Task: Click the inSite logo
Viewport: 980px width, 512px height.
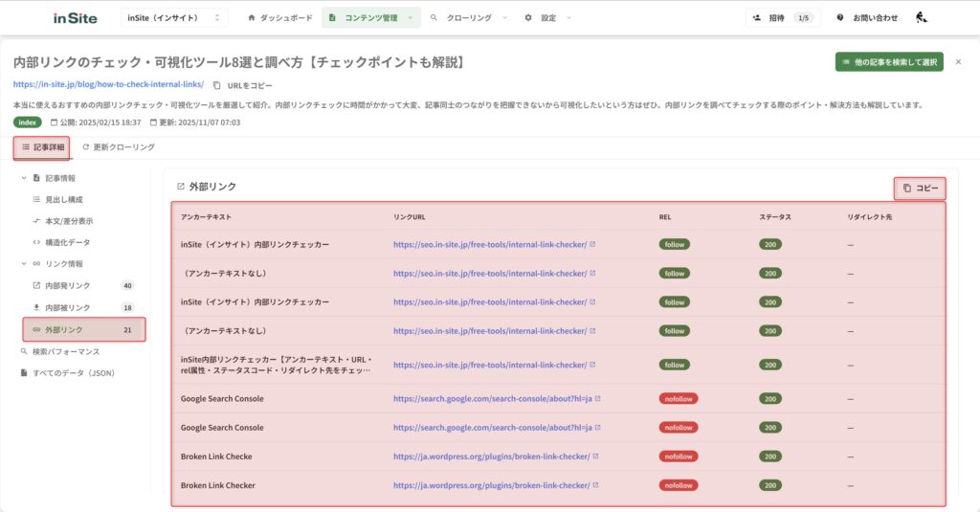Action: pyautogui.click(x=75, y=18)
